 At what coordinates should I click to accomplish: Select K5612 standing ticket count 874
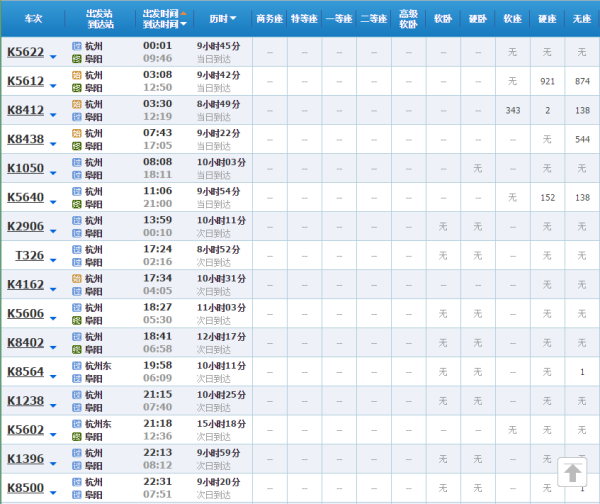[582, 81]
